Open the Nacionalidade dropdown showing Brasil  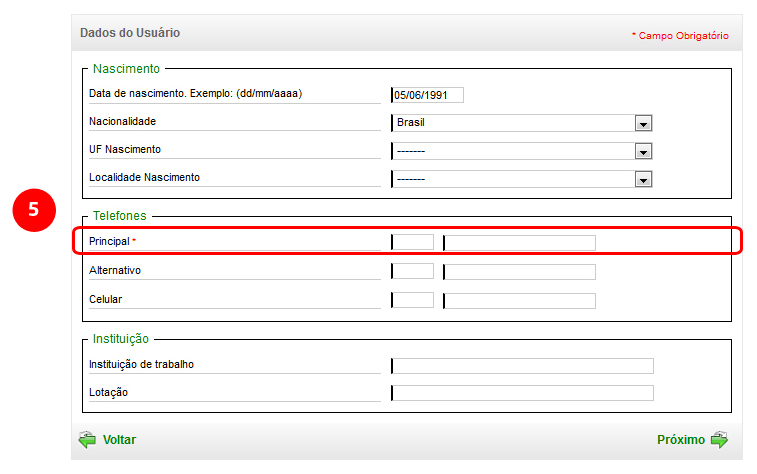(522, 123)
